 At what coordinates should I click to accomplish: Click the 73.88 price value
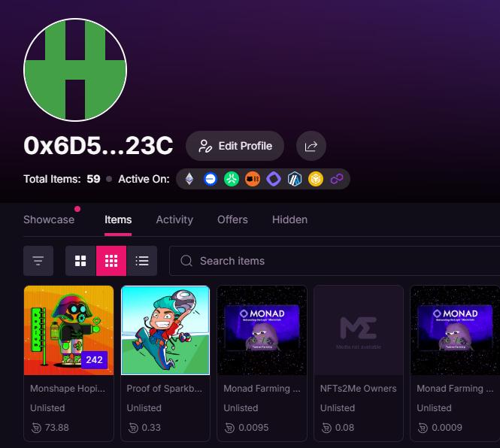(x=56, y=428)
